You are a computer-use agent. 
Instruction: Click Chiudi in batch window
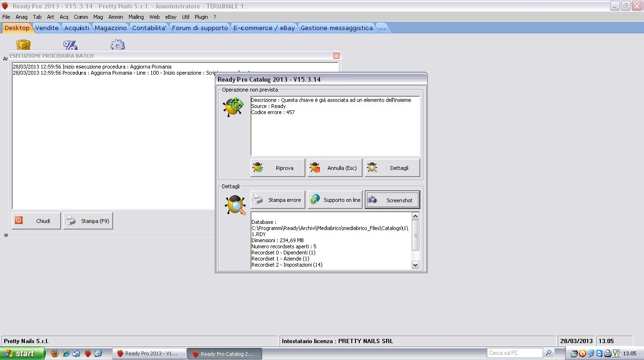(x=36, y=221)
